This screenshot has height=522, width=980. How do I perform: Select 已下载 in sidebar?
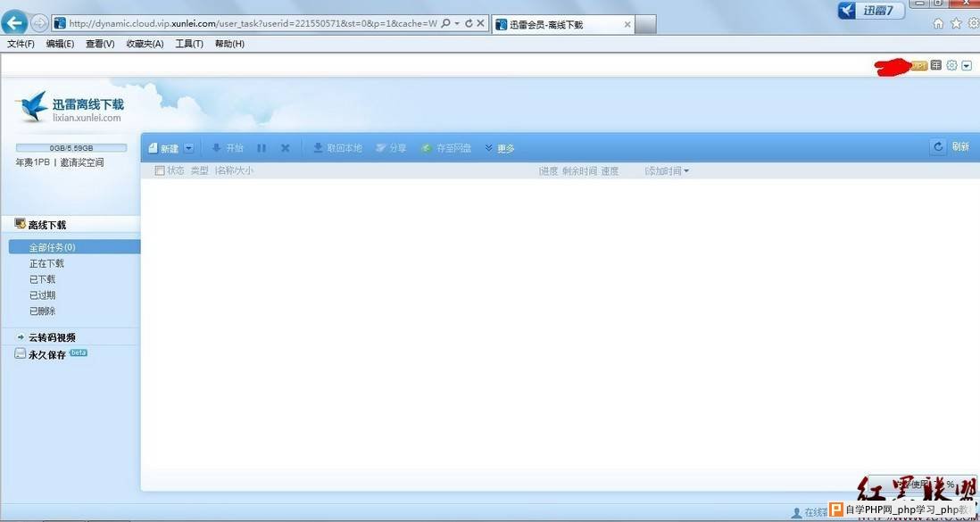click(42, 279)
